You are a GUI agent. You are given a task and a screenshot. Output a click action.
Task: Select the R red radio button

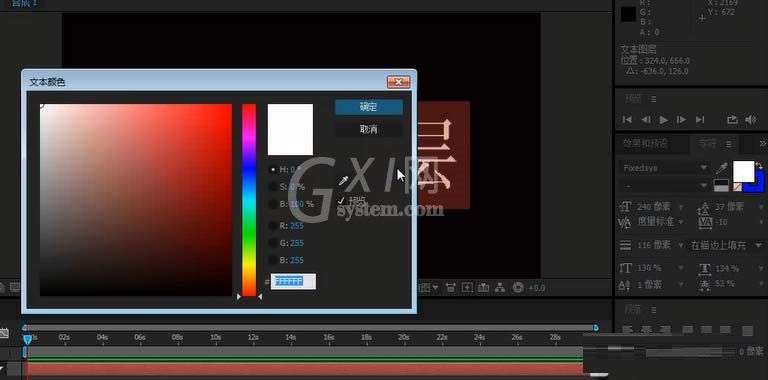pyautogui.click(x=273, y=226)
